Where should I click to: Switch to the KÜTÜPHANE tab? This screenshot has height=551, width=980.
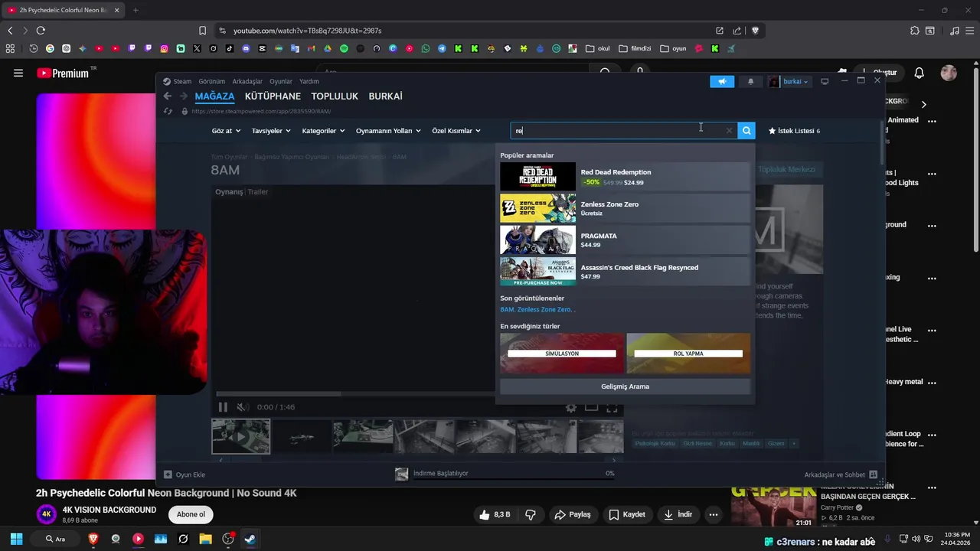point(273,96)
